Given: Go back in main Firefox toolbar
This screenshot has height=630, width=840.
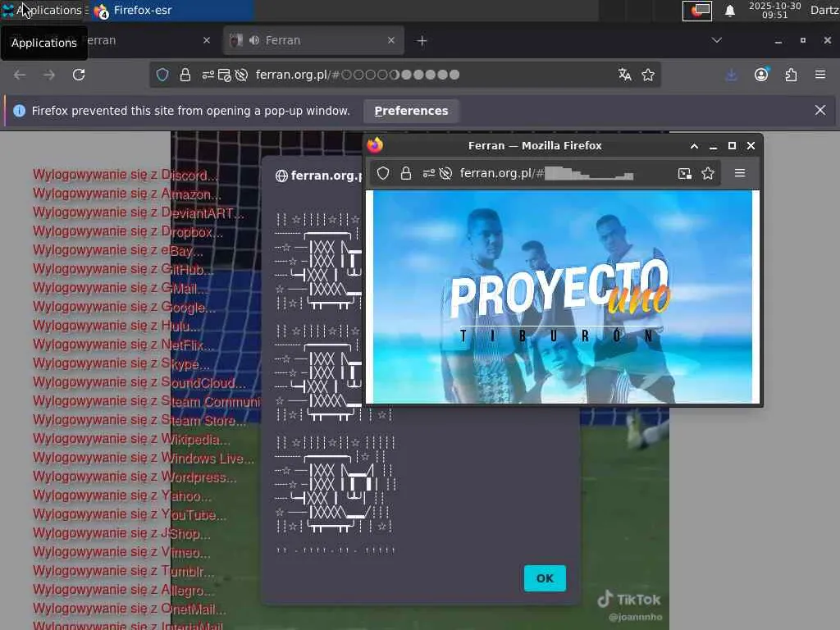Looking at the screenshot, I should click(20, 75).
